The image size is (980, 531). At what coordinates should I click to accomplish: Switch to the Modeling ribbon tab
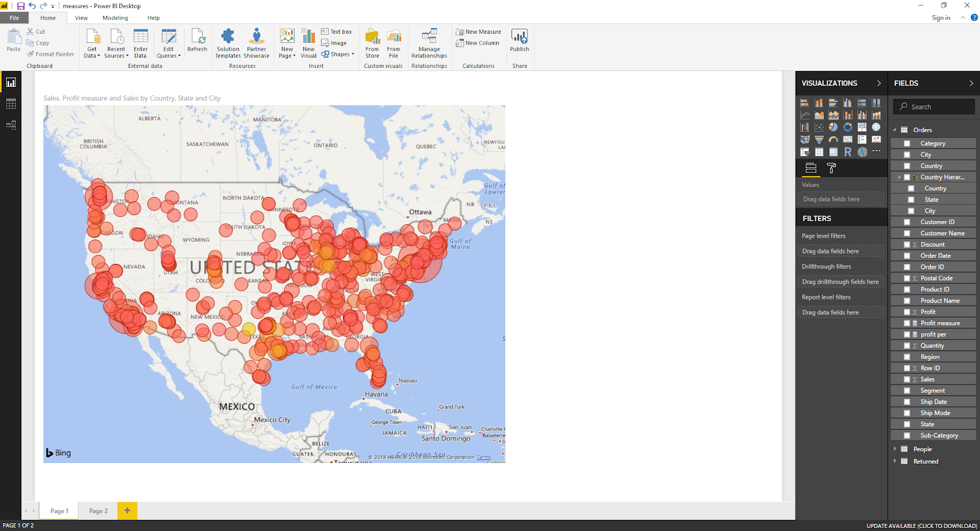(x=115, y=18)
